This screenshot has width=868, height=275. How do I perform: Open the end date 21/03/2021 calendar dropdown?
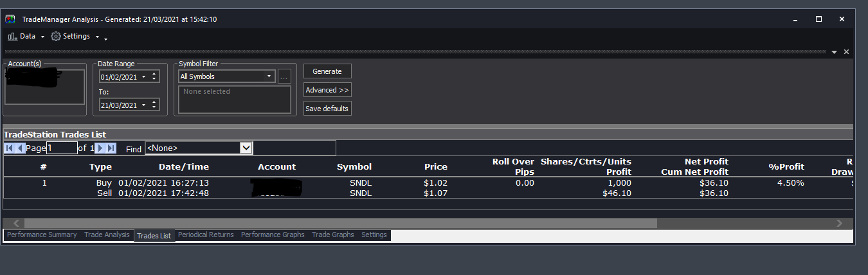(x=143, y=105)
